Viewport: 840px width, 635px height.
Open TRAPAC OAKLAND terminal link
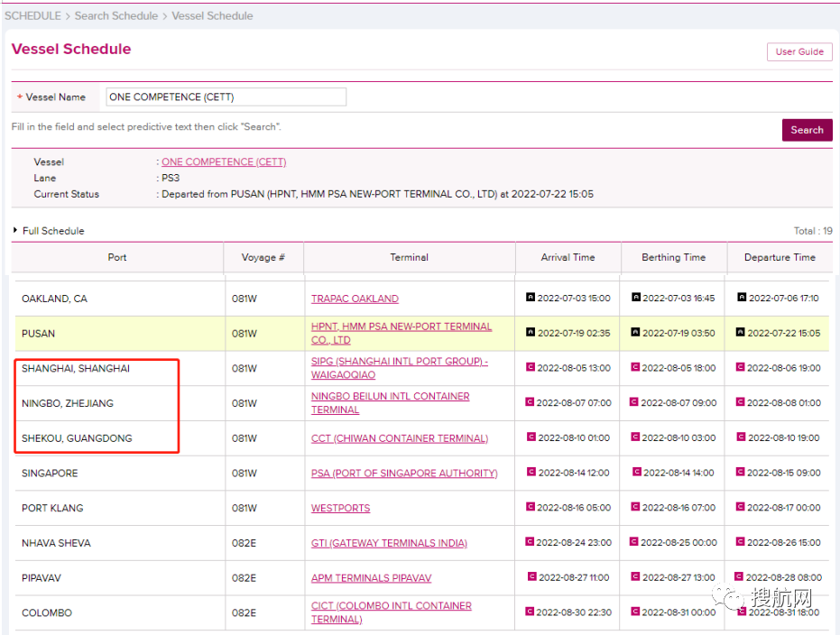click(355, 299)
